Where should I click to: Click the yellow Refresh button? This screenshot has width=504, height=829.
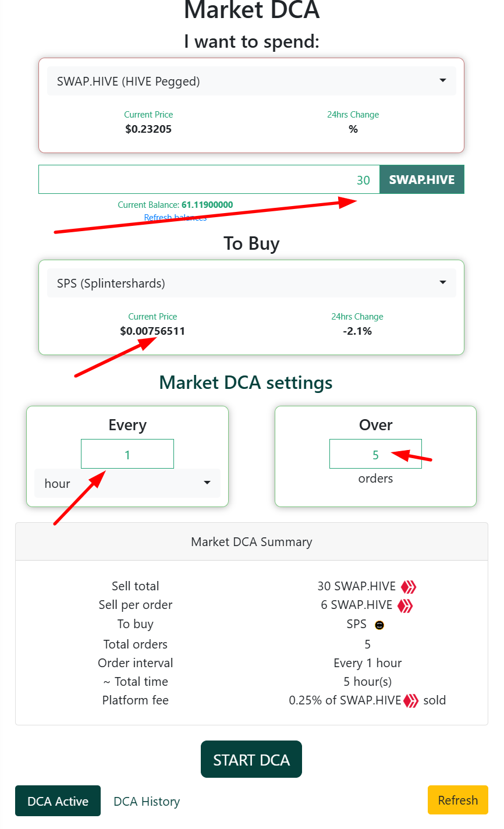[x=458, y=800]
